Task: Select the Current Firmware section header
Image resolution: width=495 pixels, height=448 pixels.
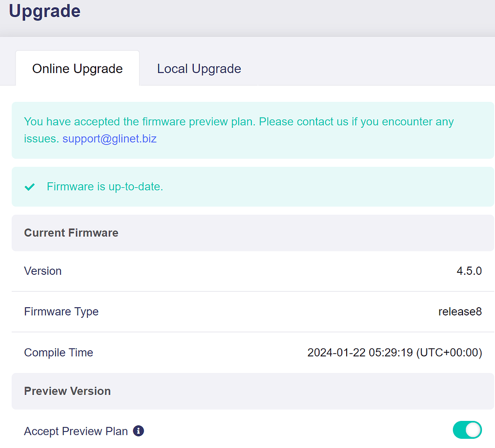Action: [71, 233]
